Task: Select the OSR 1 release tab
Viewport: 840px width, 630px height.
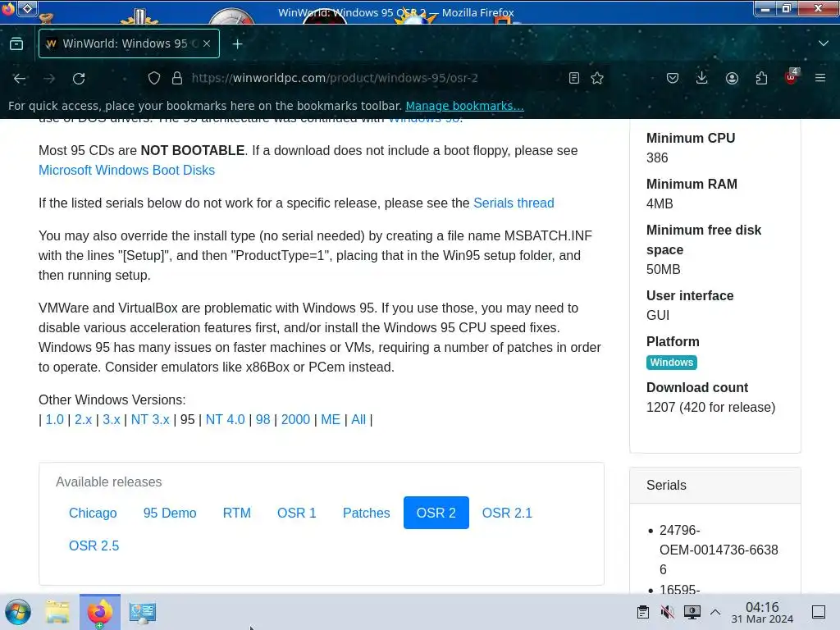Action: pyautogui.click(x=297, y=513)
